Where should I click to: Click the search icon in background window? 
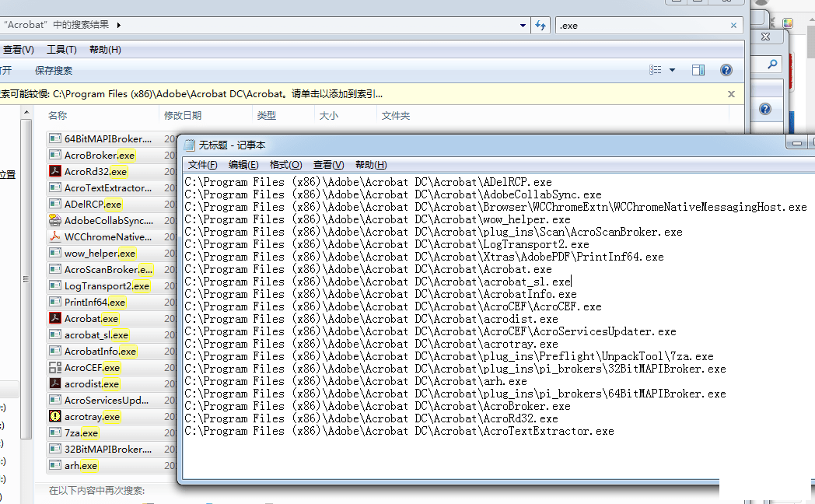[x=772, y=65]
